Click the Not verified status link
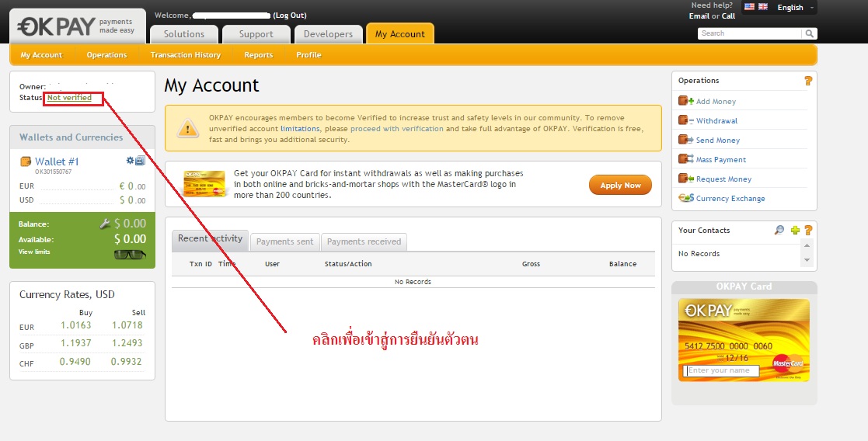 coord(69,97)
